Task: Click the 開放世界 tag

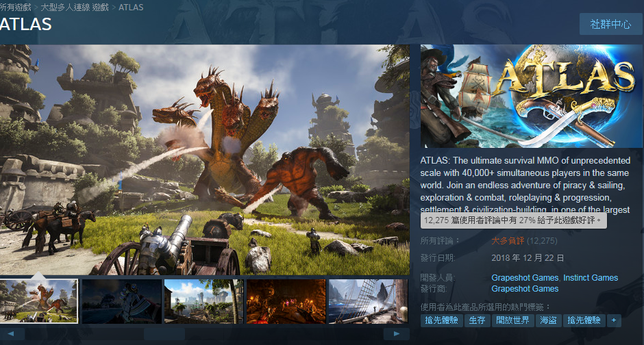Action: [512, 320]
